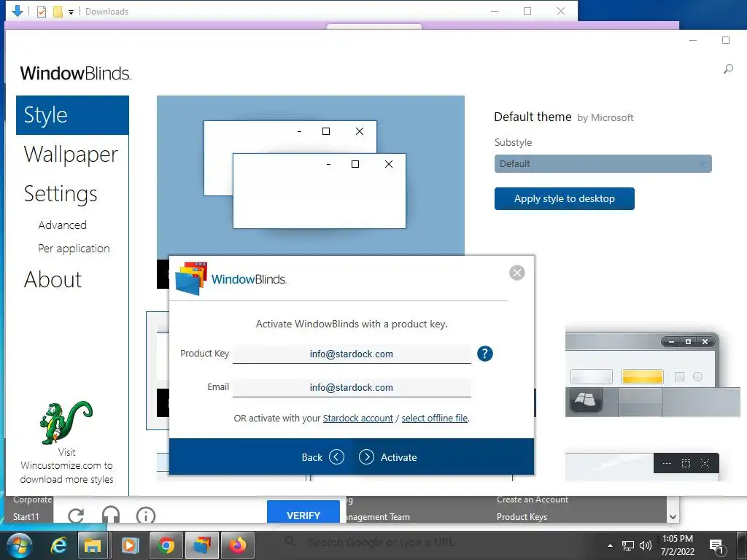Show hidden system tray icons arrow
This screenshot has width=747, height=560.
click(x=611, y=545)
